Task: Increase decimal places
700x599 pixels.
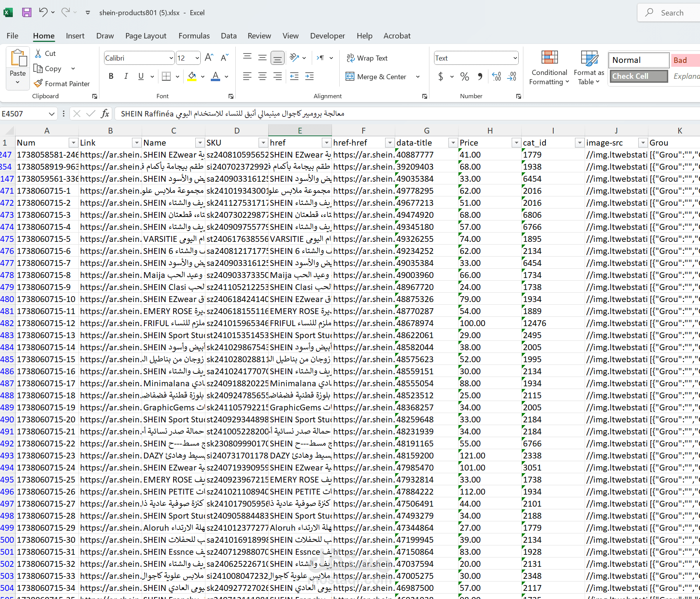Action: click(x=497, y=76)
